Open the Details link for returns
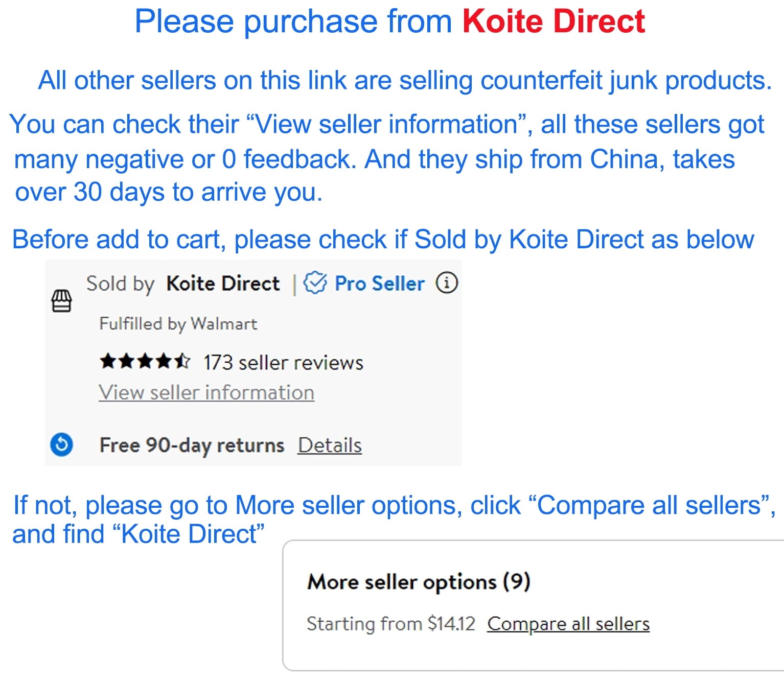784x680 pixels. pyautogui.click(x=330, y=445)
